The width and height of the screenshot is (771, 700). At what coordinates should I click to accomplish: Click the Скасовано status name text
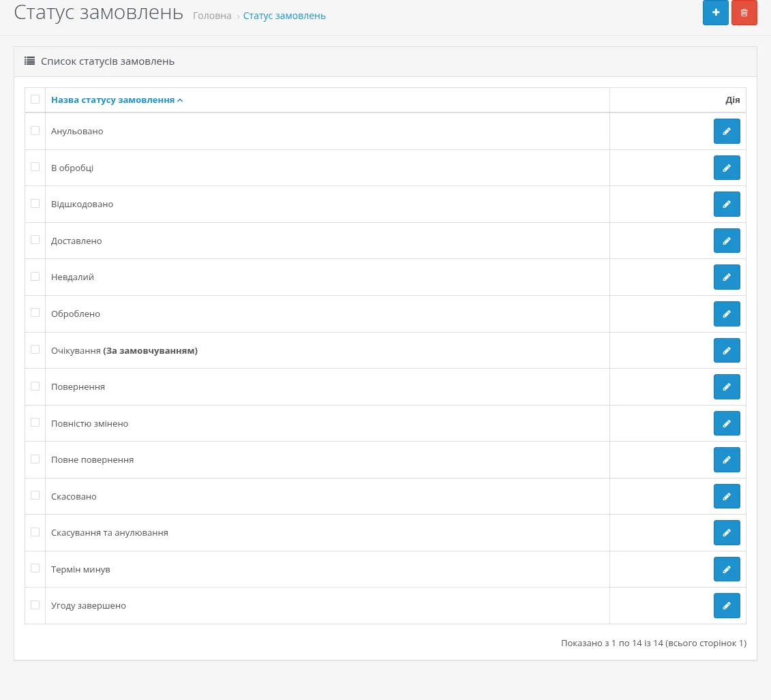74,496
